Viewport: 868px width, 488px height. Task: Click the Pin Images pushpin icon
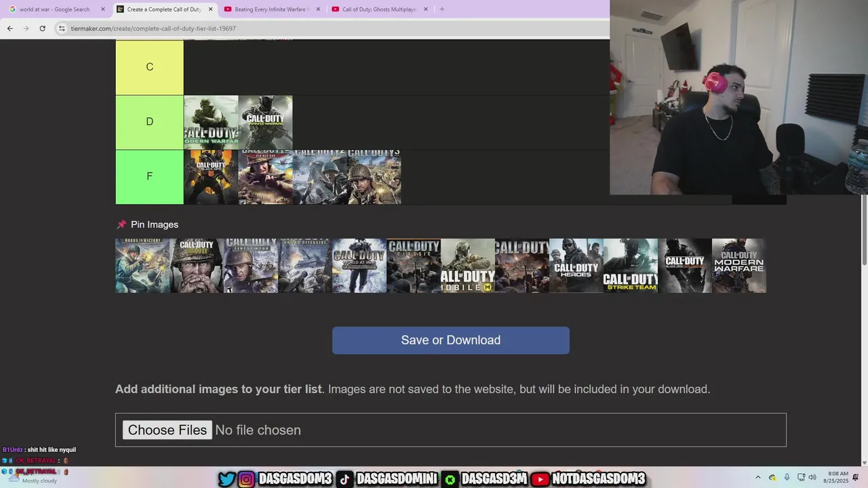121,224
